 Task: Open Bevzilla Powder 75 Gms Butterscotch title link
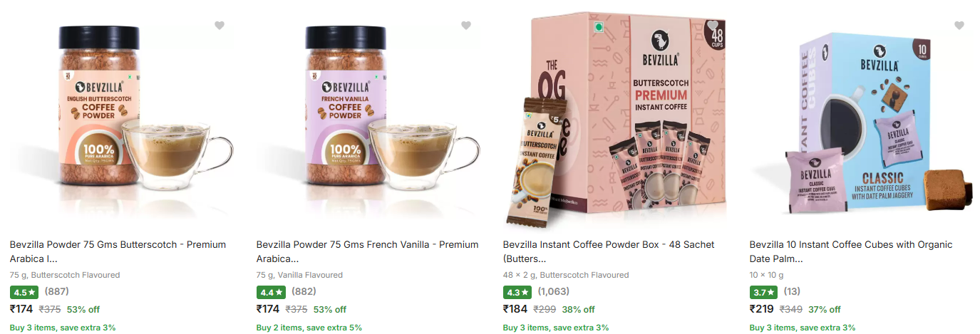pyautogui.click(x=118, y=251)
